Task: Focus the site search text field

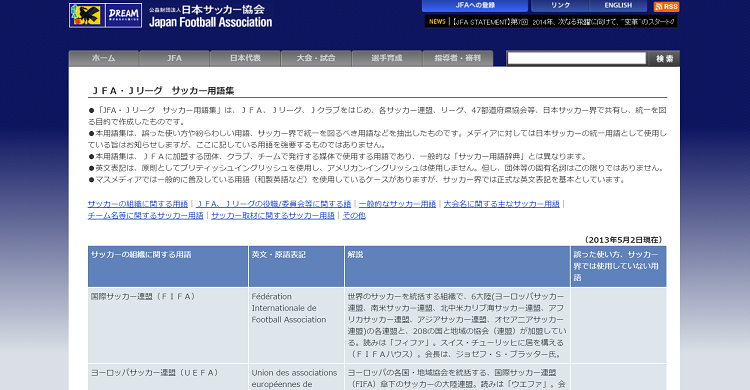Action: 576,58
